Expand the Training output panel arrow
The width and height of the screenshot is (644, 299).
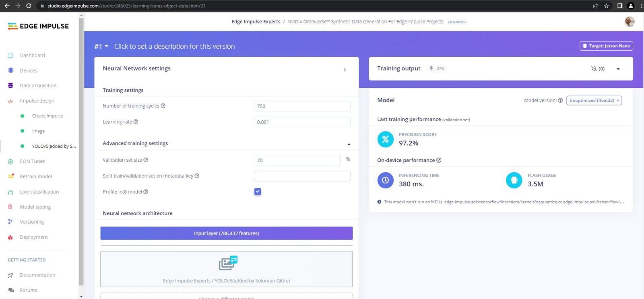pos(618,69)
